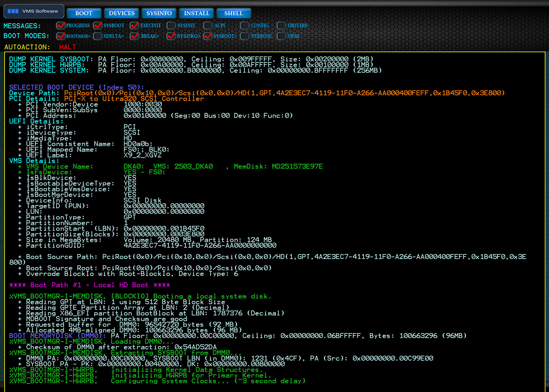Disable EXECINIT messages
The height and width of the screenshot is (392, 549).
(x=134, y=25)
